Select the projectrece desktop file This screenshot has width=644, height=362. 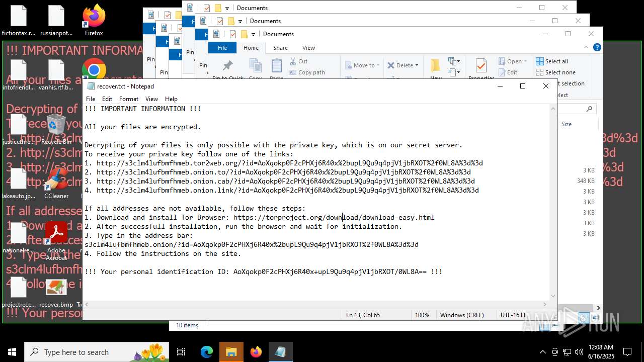tap(19, 292)
